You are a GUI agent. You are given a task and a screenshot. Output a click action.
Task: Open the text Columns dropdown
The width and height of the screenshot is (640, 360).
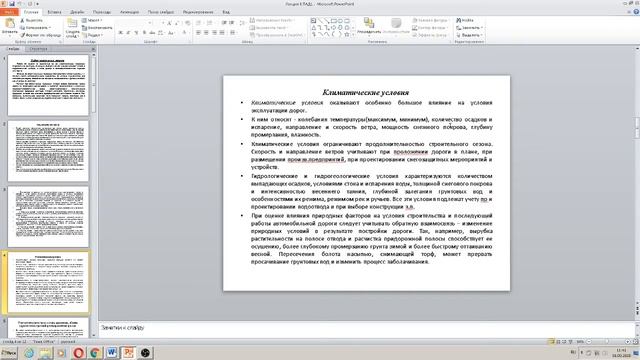point(233,32)
